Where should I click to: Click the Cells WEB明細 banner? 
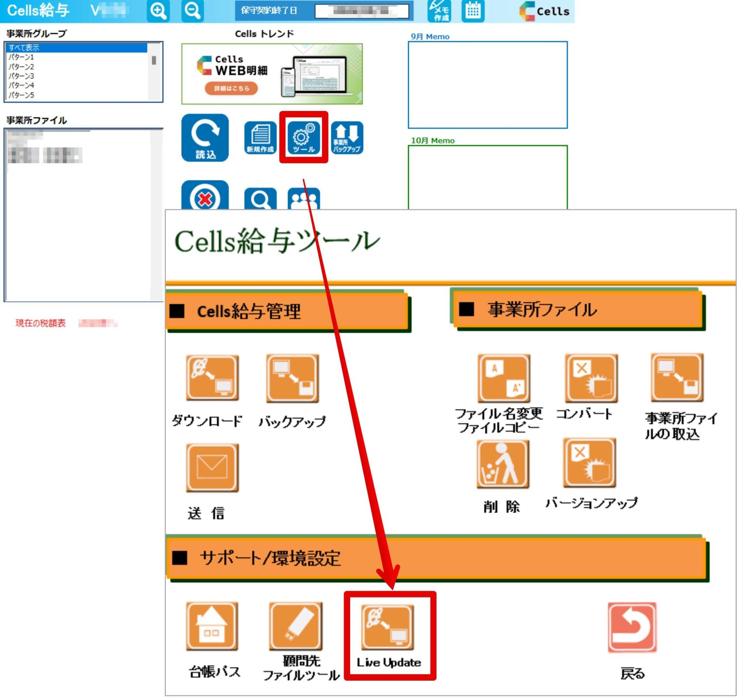coord(272,74)
